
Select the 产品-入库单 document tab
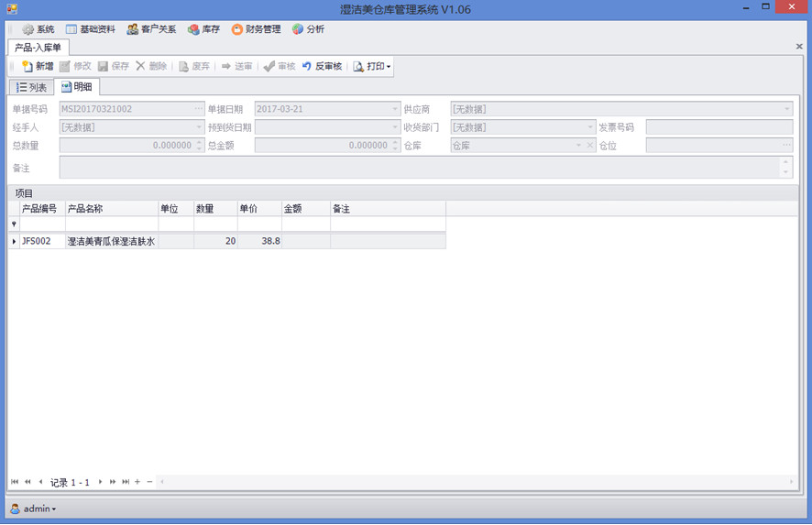(x=38, y=48)
